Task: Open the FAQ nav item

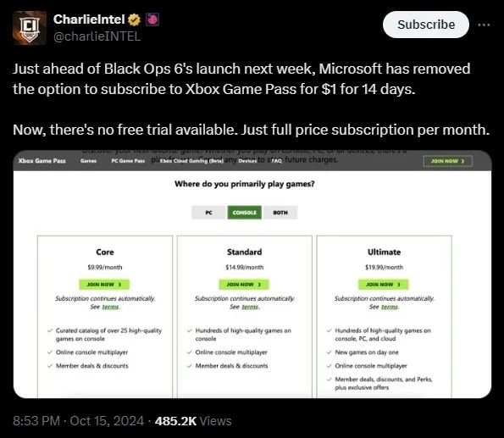Action: (276, 161)
